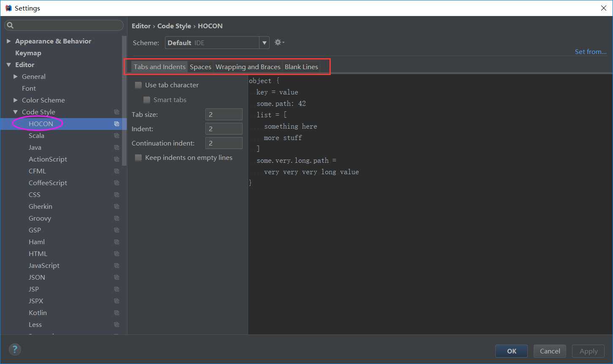This screenshot has height=364, width=613.
Task: Click the copy icon next to Less
Action: coord(117,324)
